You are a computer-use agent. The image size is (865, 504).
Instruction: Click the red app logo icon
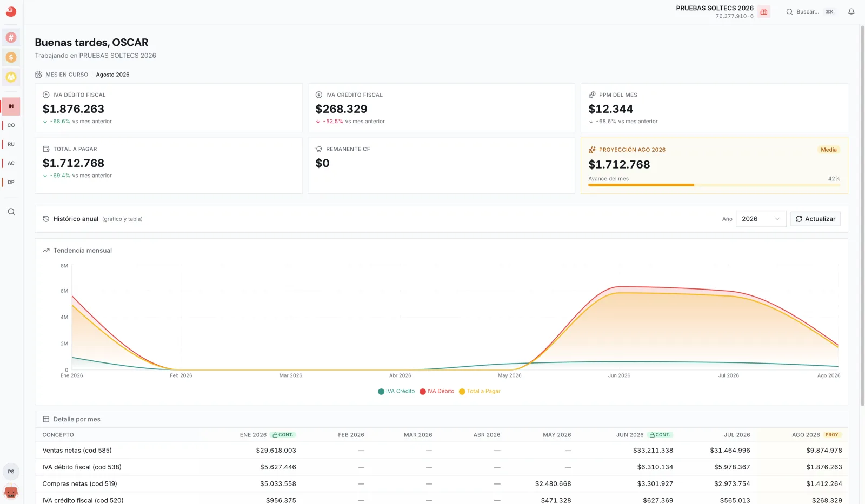point(11,11)
